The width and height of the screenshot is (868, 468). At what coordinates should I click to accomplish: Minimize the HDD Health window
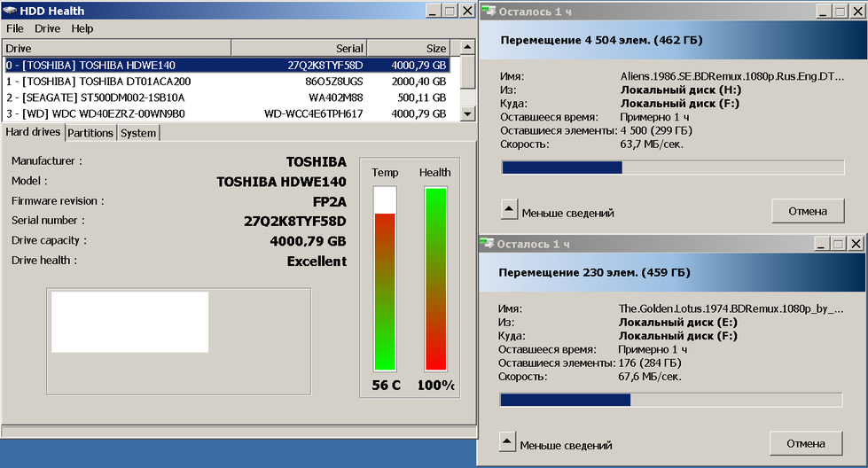coord(432,11)
